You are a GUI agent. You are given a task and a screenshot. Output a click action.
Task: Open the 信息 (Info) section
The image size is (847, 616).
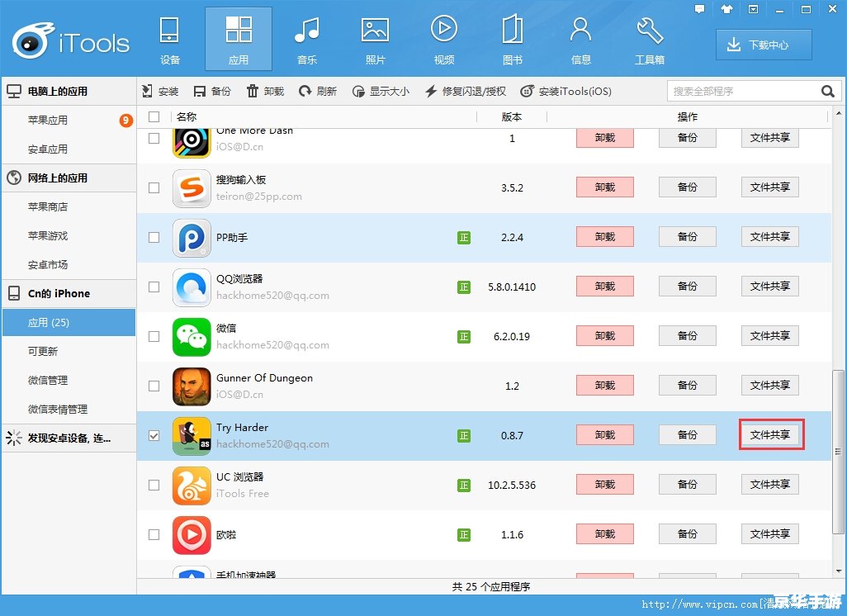coord(581,40)
